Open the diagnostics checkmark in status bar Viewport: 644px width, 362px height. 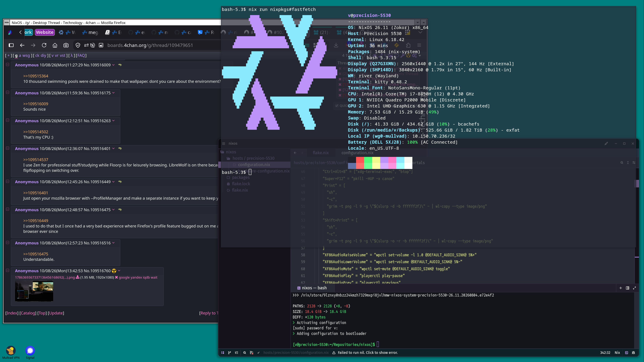pyautogui.click(x=258, y=352)
